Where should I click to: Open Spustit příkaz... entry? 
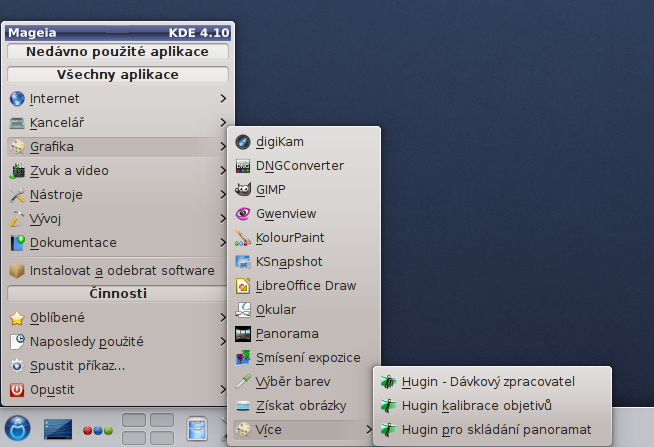(x=118, y=366)
